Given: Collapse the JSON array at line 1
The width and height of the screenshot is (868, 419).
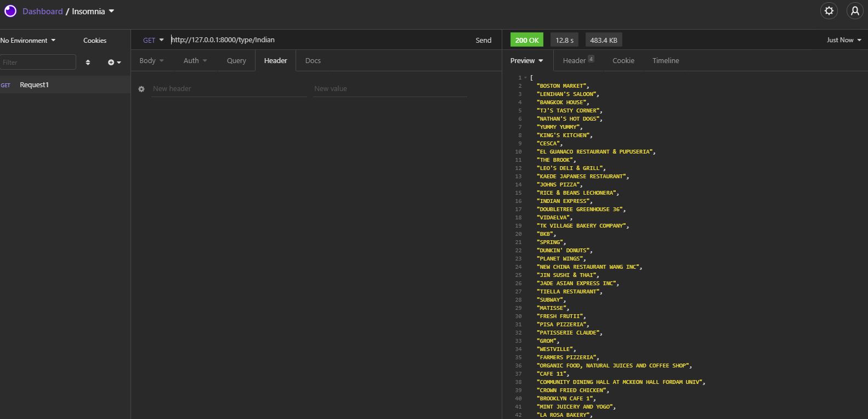Looking at the screenshot, I should pyautogui.click(x=525, y=78).
